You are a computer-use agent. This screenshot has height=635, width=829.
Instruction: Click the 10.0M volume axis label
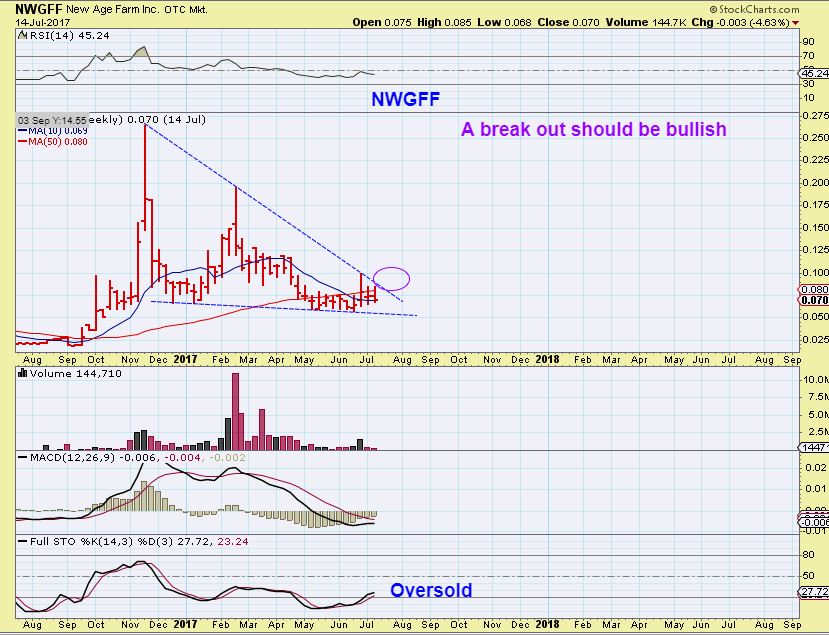(816, 379)
